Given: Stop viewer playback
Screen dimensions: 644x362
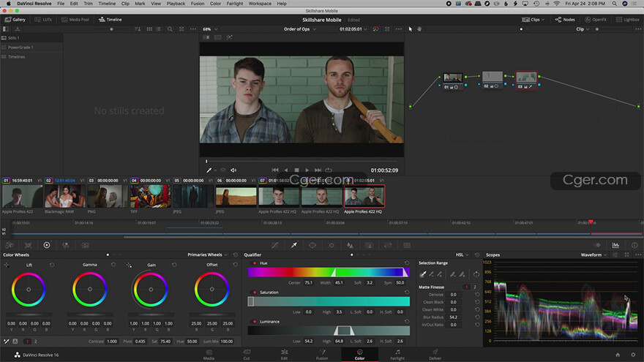Looking at the screenshot, I should pyautogui.click(x=296, y=170).
